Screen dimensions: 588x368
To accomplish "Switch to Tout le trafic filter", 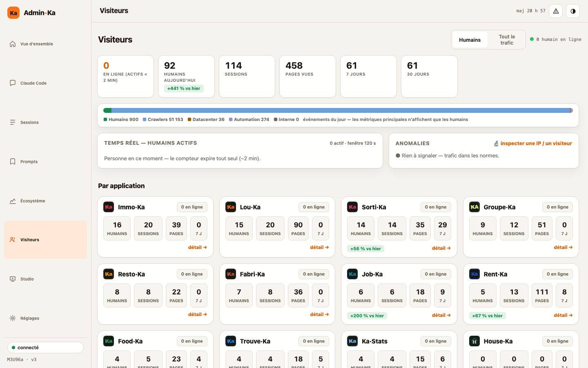I will (507, 40).
